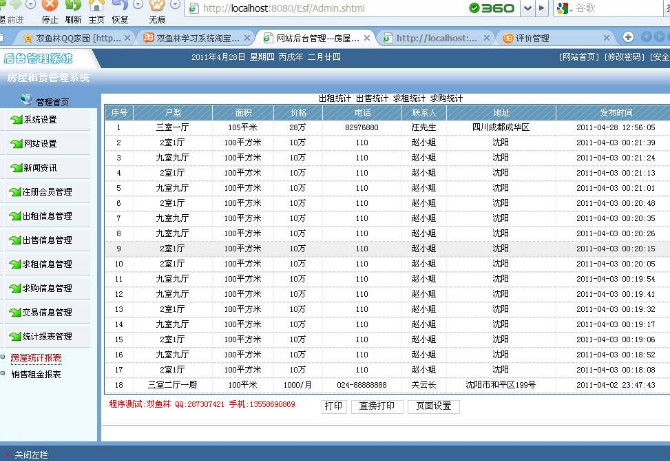Switch to the 评价管理 tab
This screenshot has width=670, height=461.
pos(532,38)
